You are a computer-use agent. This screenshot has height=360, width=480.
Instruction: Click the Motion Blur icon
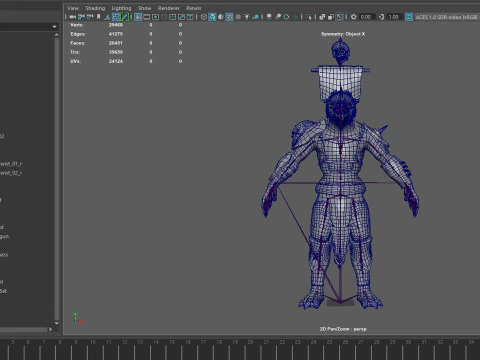coord(278,17)
